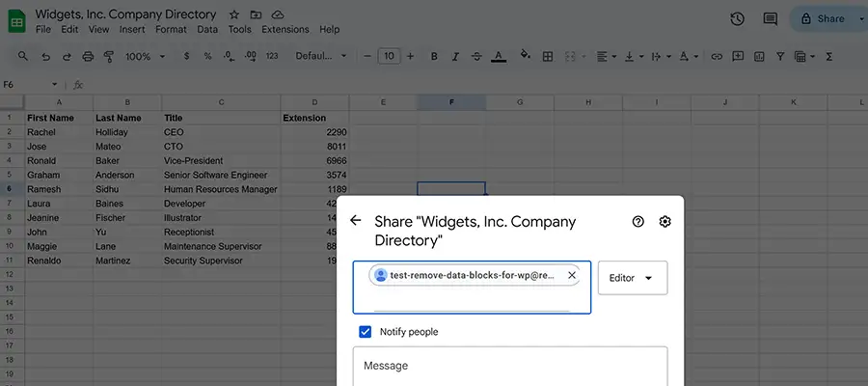Open the comments history icon
The width and height of the screenshot is (868, 386).
point(770,19)
